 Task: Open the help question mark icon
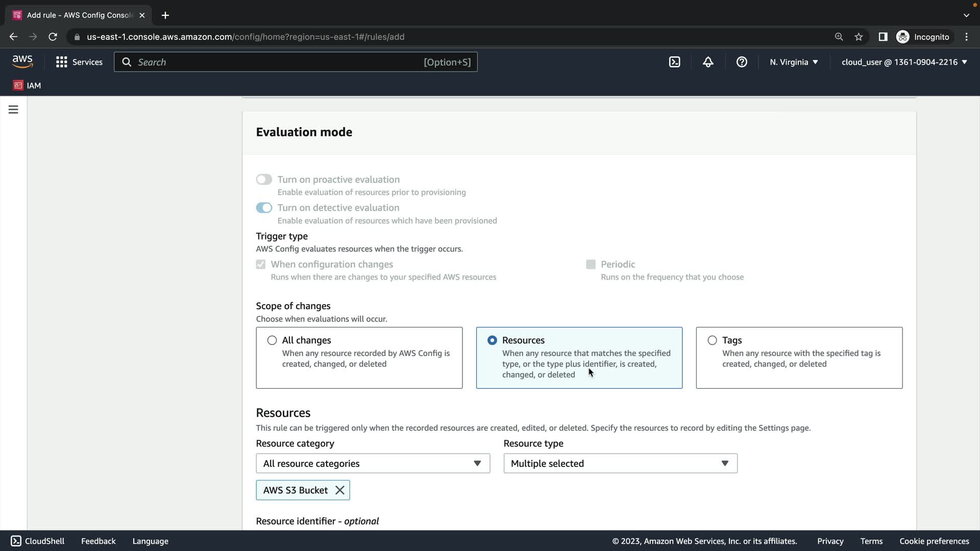pos(742,62)
